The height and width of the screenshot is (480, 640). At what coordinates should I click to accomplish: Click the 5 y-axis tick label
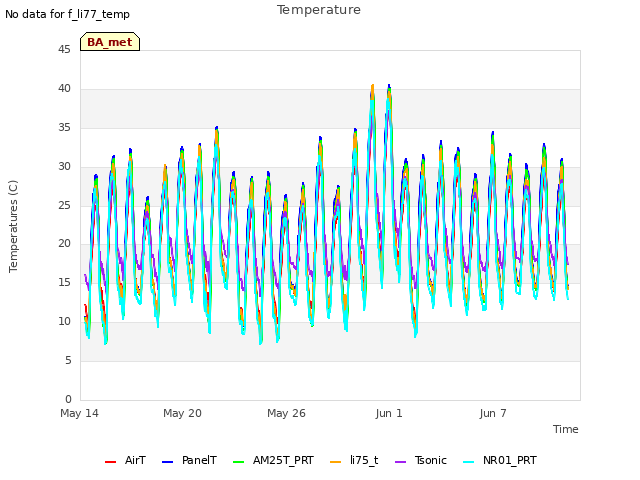tap(68, 360)
